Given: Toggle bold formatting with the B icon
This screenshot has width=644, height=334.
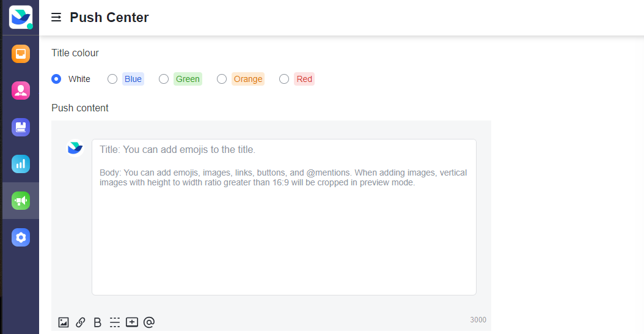Looking at the screenshot, I should pos(97,322).
